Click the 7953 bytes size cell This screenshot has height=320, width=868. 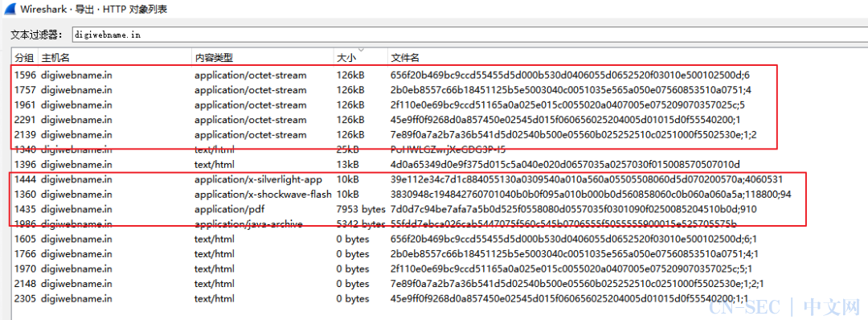361,209
